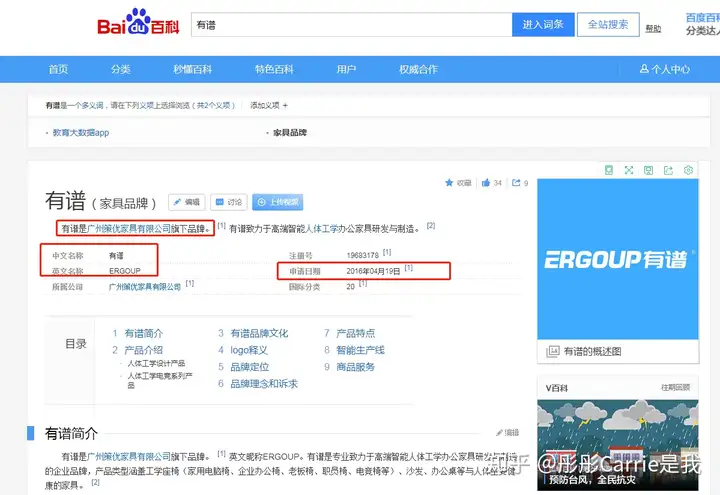
Task: Click the 申请日期 value 2016年04月19日
Action: (x=373, y=271)
